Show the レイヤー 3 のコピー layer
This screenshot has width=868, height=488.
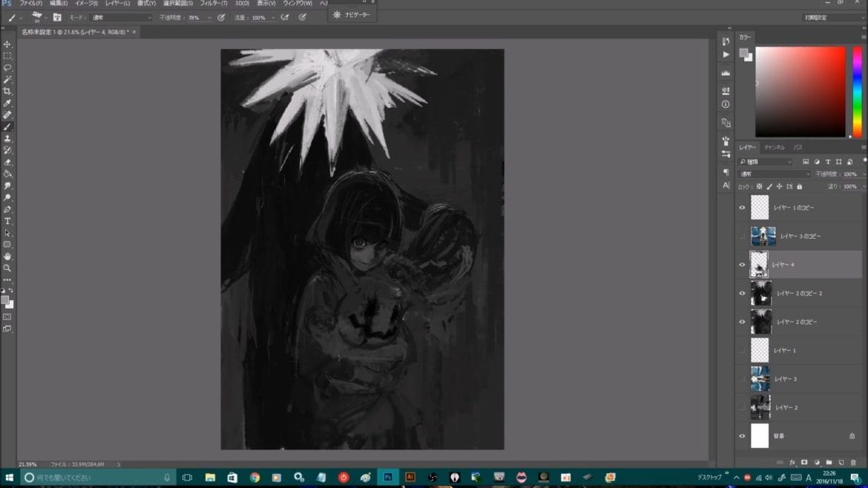pyautogui.click(x=742, y=236)
